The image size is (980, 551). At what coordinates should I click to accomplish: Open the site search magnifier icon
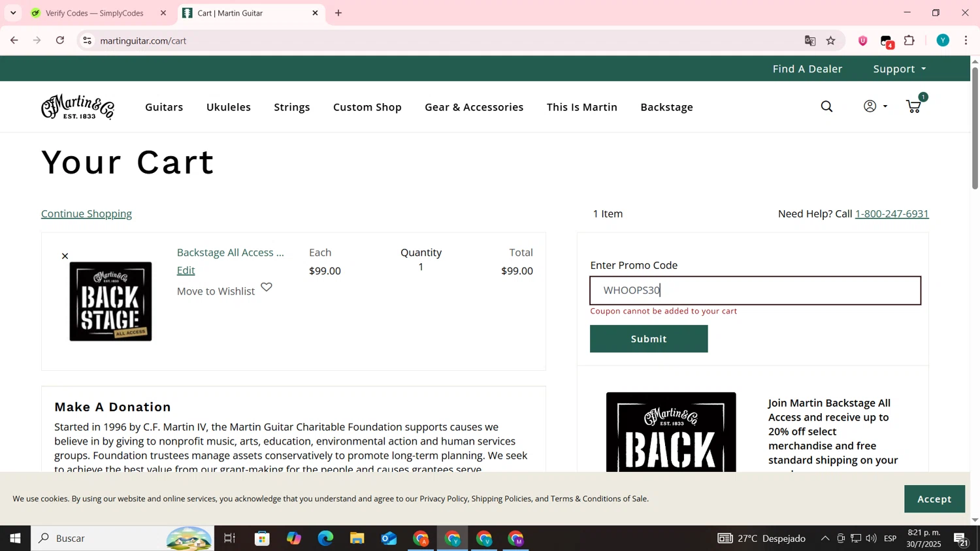(x=826, y=107)
